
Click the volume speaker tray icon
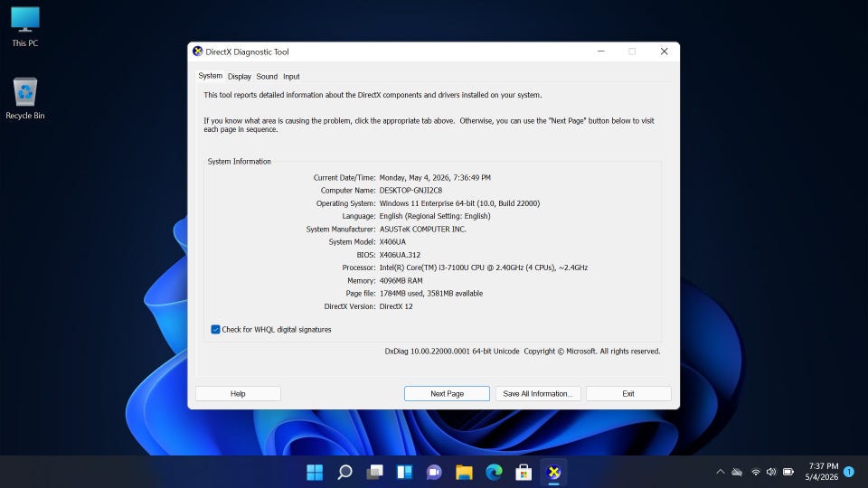point(771,472)
